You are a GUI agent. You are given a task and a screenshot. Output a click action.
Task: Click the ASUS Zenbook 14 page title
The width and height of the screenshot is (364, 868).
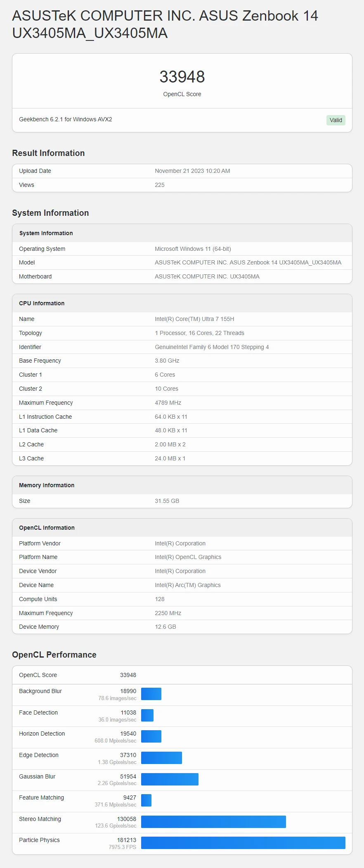pyautogui.click(x=165, y=24)
